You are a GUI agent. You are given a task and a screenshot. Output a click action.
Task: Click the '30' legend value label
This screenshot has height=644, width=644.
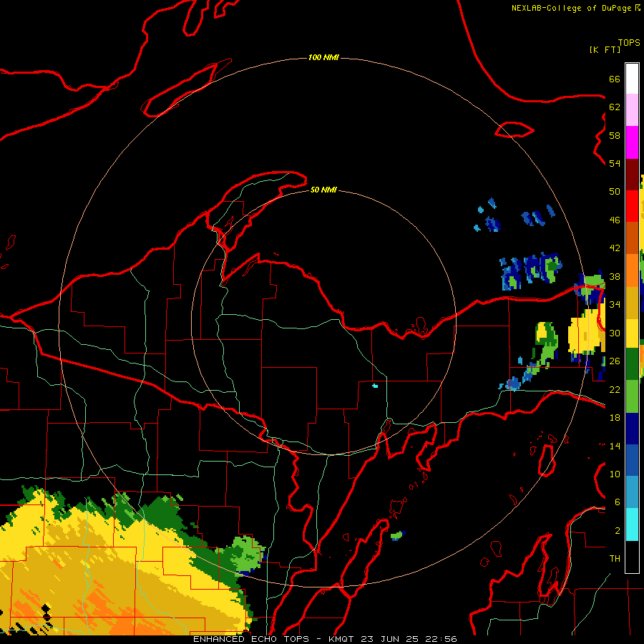coord(615,333)
